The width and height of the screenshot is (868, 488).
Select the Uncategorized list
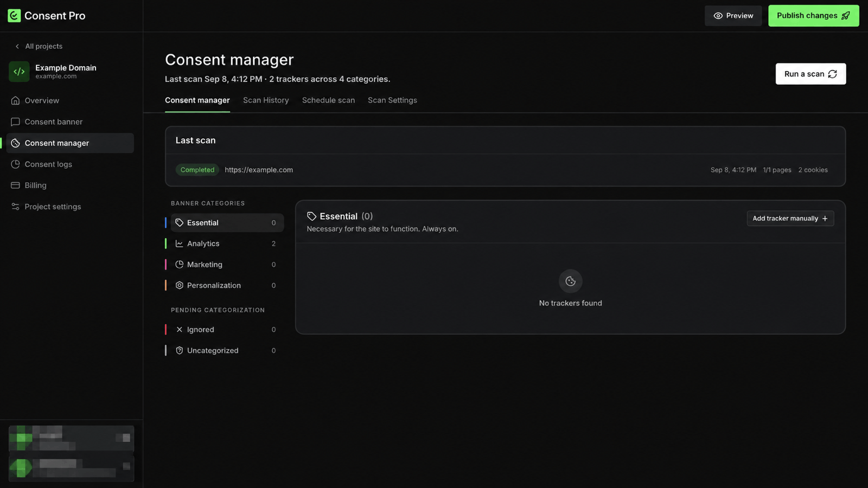point(227,351)
